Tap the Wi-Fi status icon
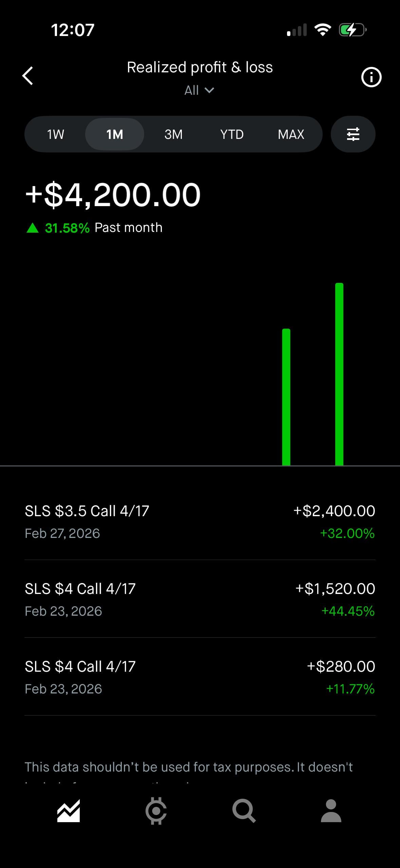The image size is (400, 868). point(323,30)
